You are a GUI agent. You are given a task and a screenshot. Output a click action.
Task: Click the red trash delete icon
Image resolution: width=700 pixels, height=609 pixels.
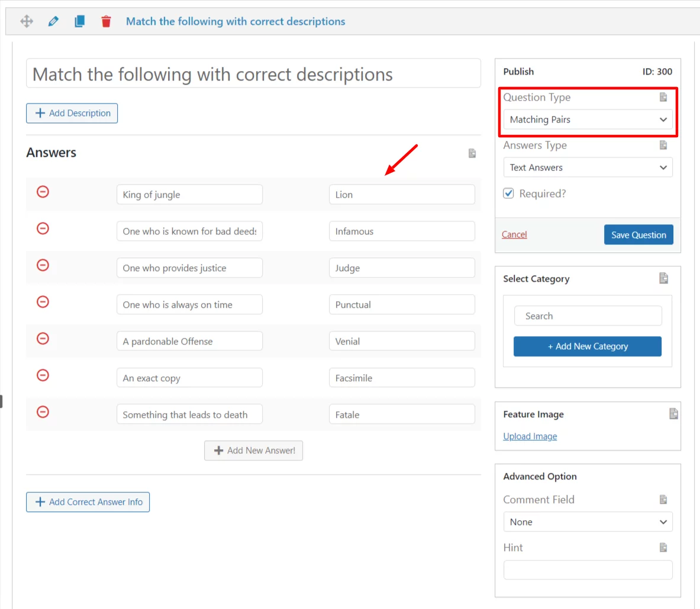pyautogui.click(x=106, y=21)
